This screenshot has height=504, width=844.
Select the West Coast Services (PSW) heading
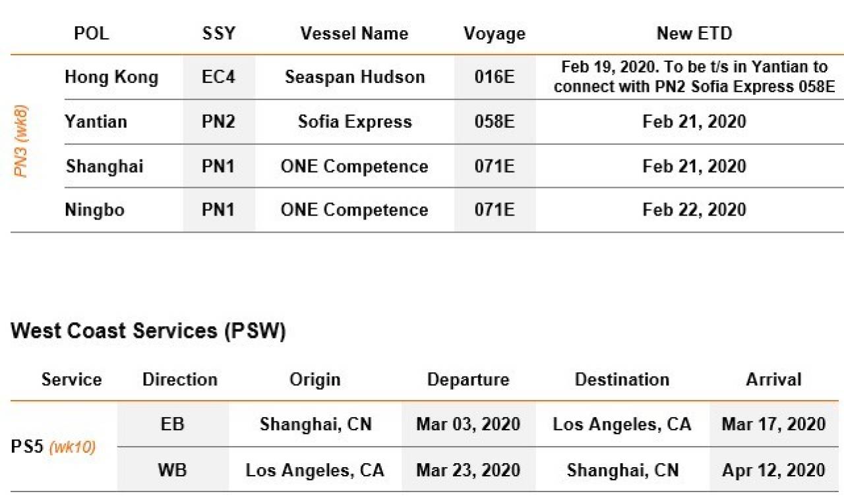(148, 331)
